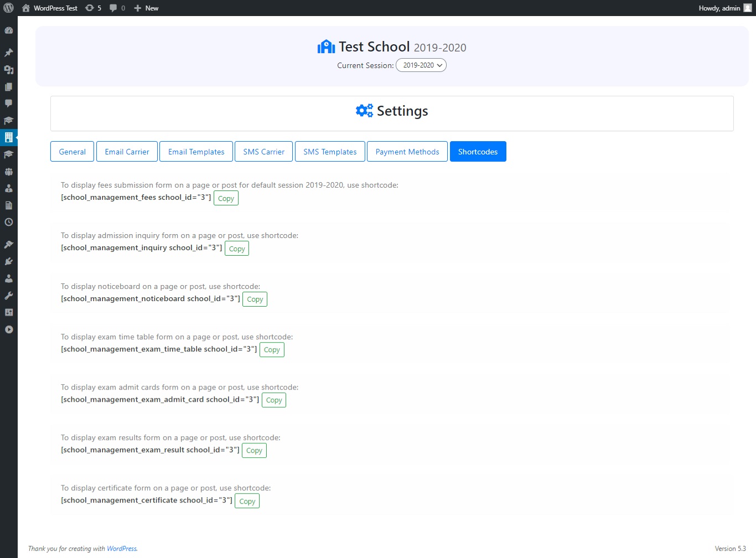Image resolution: width=756 pixels, height=558 pixels.
Task: Switch to the Payment Methods tab
Action: tap(407, 151)
